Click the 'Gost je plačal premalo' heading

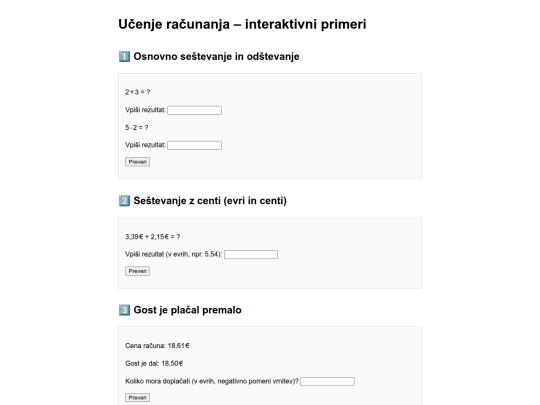click(187, 310)
